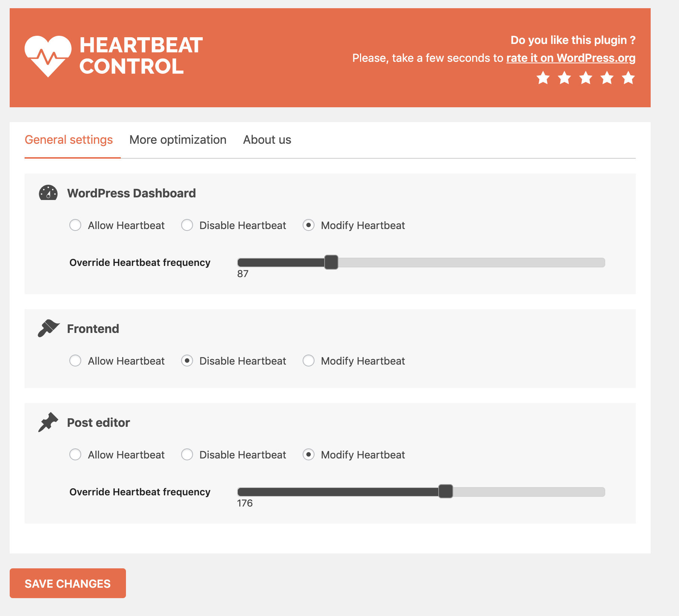The image size is (679, 616).
Task: Click the SAVE CHANGES button
Action: tap(67, 583)
